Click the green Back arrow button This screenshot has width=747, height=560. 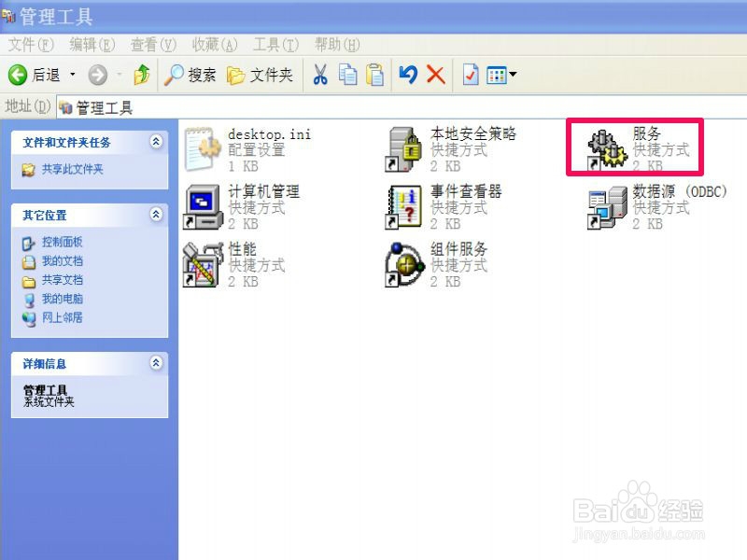pos(18,75)
